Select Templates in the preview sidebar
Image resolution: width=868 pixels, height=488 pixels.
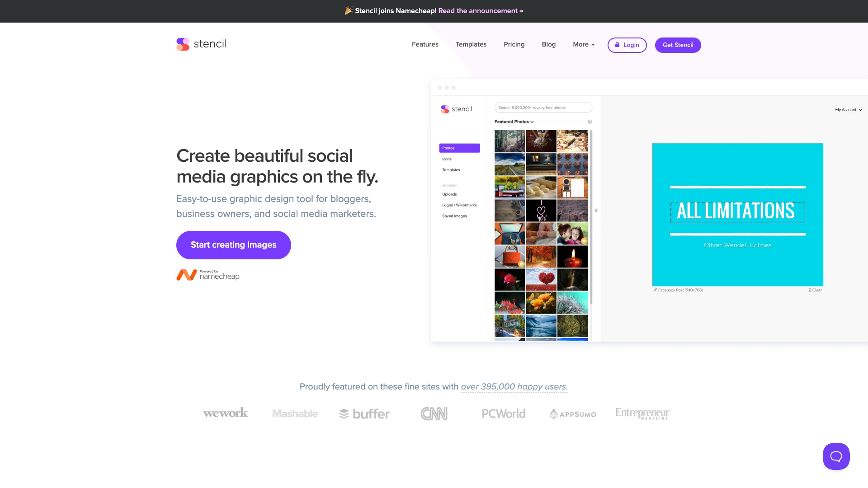pos(451,170)
